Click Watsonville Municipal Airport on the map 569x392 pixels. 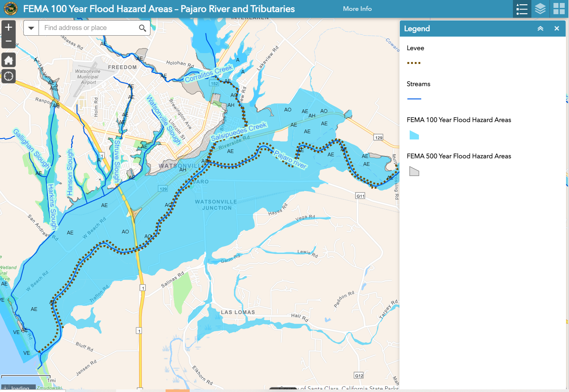pyautogui.click(x=88, y=77)
